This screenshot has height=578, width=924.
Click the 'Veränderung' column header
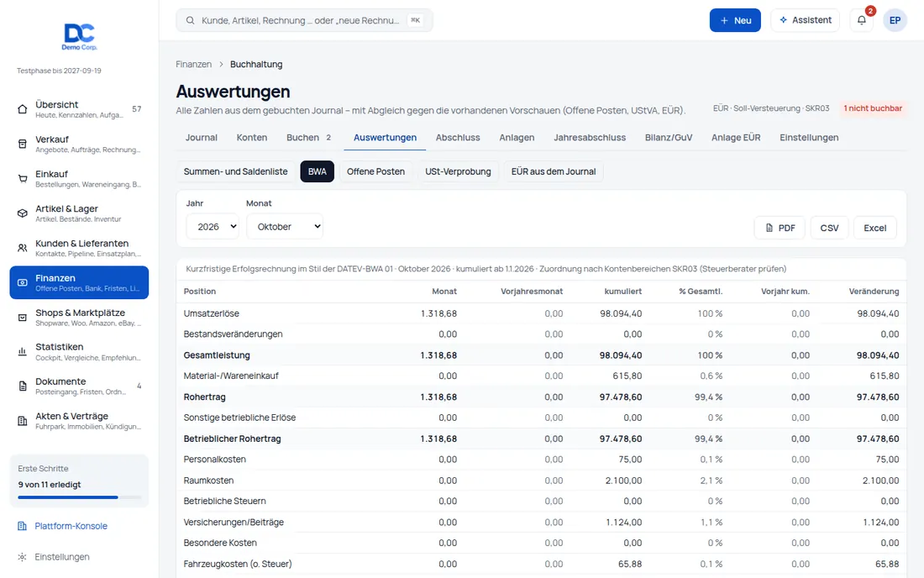pyautogui.click(x=874, y=292)
